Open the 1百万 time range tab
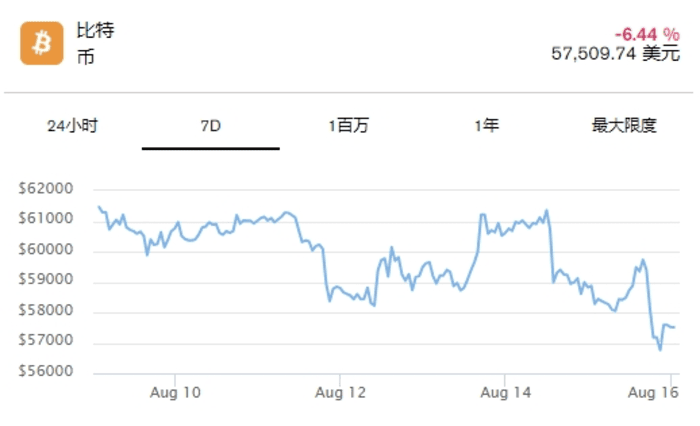 click(348, 126)
